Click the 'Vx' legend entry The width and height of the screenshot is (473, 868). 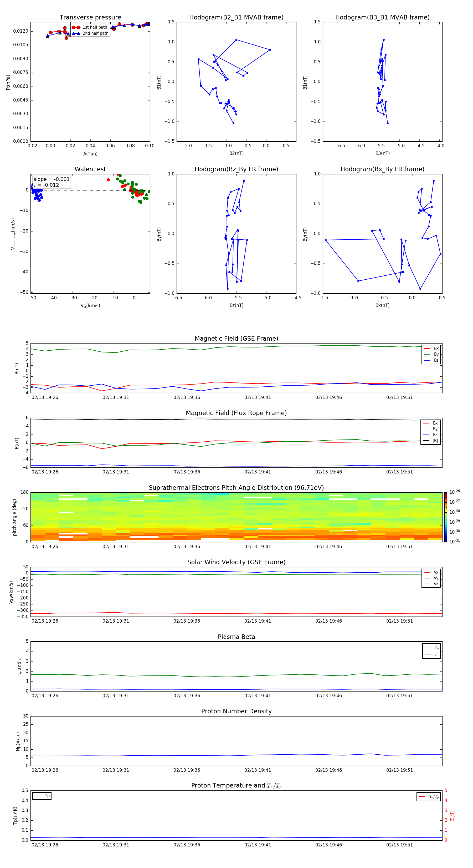(x=431, y=572)
